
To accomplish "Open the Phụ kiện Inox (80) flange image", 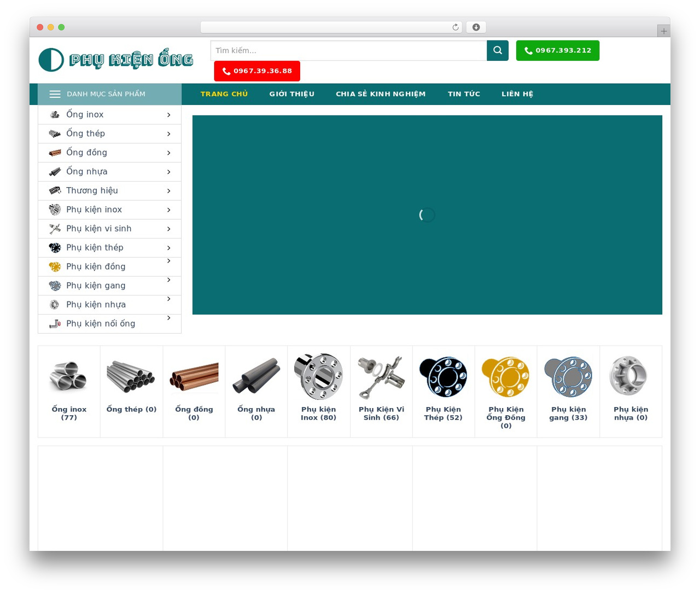I will tap(319, 376).
